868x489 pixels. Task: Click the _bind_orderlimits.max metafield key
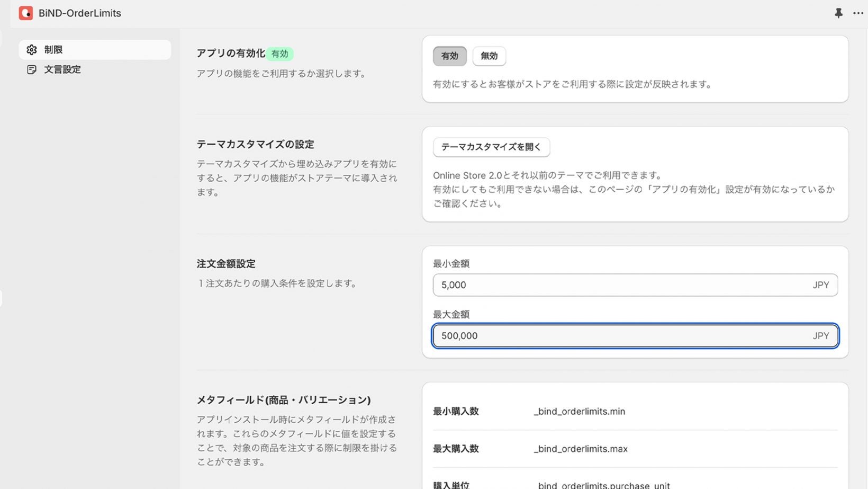coord(581,449)
